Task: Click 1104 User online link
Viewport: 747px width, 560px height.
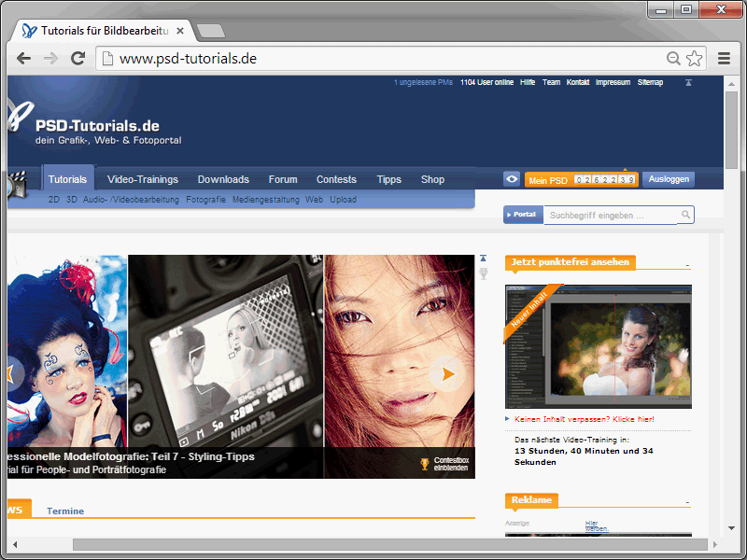Action: 486,82
